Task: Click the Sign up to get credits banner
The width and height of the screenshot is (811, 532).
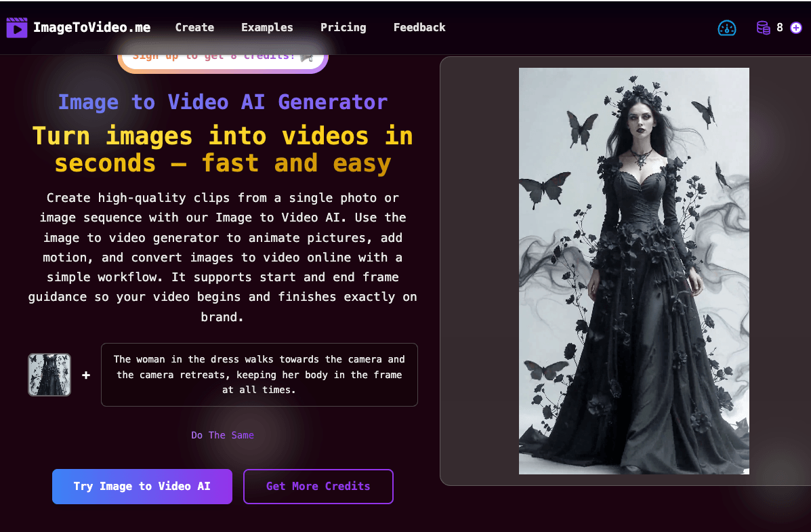Action: click(213, 58)
